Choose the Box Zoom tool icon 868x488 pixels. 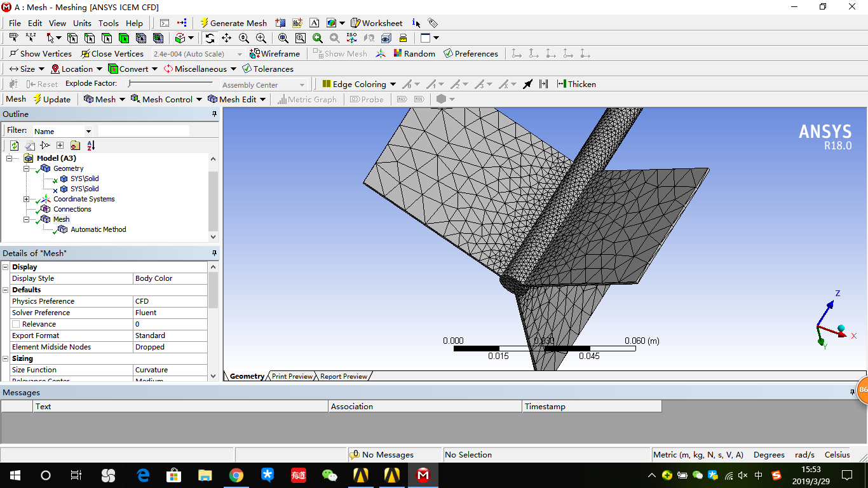pyautogui.click(x=261, y=38)
